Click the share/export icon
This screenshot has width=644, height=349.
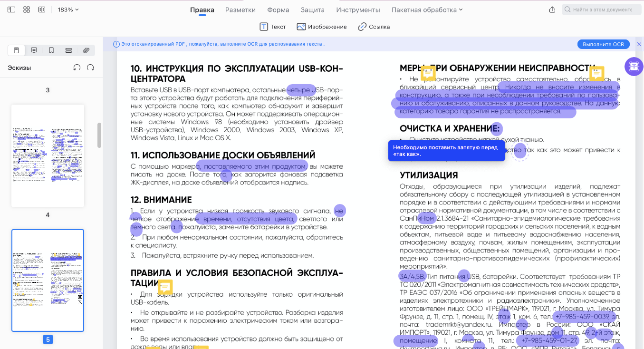click(552, 10)
